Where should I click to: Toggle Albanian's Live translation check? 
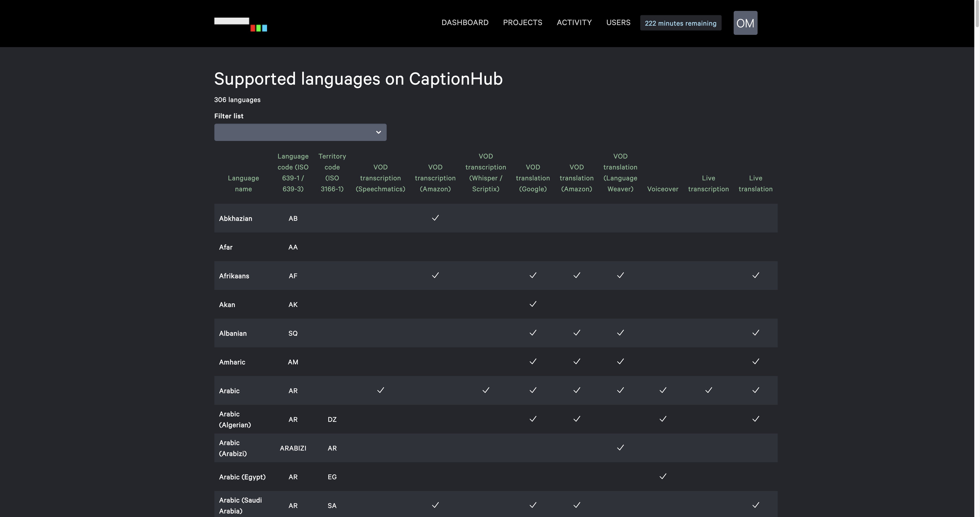(x=755, y=333)
